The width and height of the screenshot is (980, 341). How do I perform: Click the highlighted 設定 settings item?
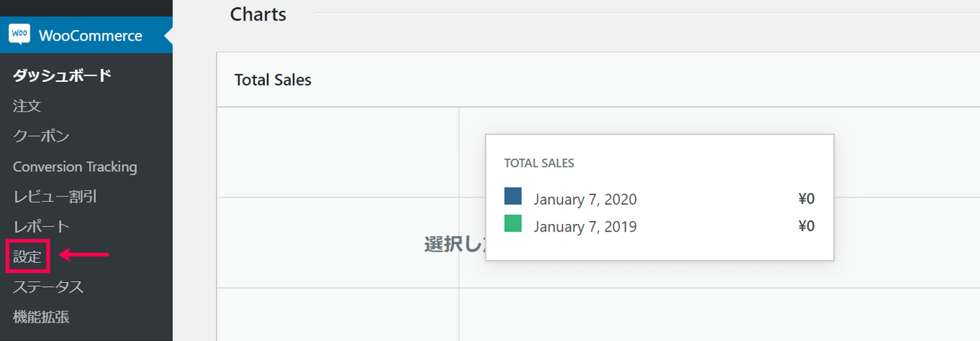(x=28, y=256)
